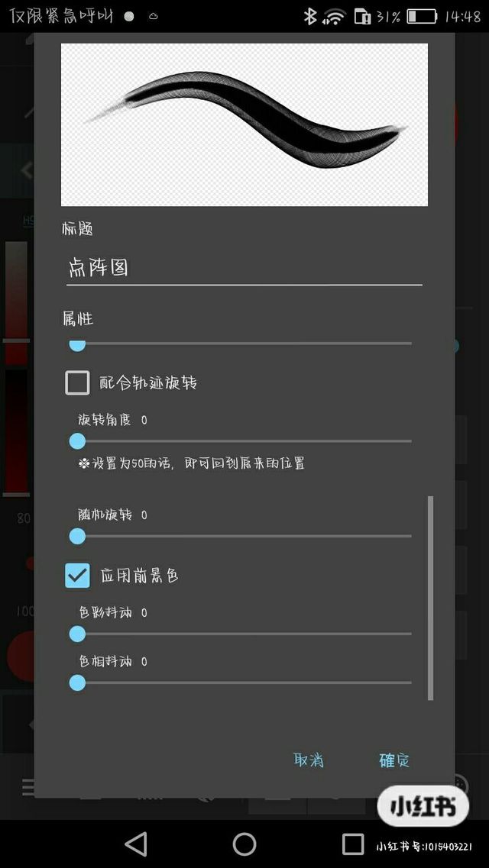Screen dimensions: 489x868
Task: Tap the Android back navigation icon
Action: point(136,844)
